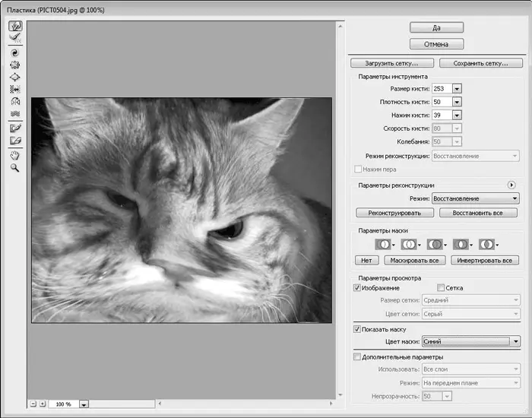Screen dimensions: 532x418
Task: Select the Reconstruct tool
Action: click(14, 37)
